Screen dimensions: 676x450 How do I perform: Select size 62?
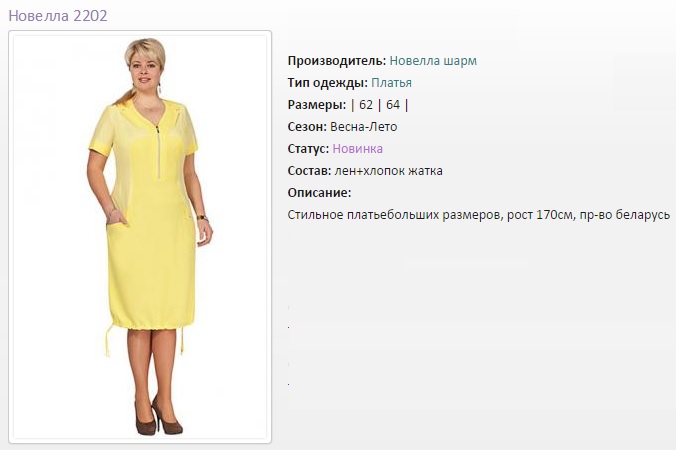click(366, 105)
